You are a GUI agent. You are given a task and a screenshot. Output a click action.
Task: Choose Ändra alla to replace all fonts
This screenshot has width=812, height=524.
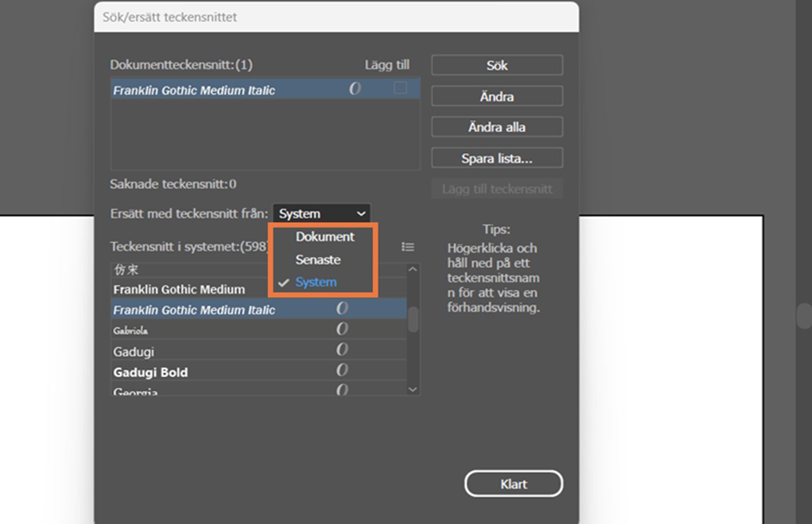coord(497,127)
